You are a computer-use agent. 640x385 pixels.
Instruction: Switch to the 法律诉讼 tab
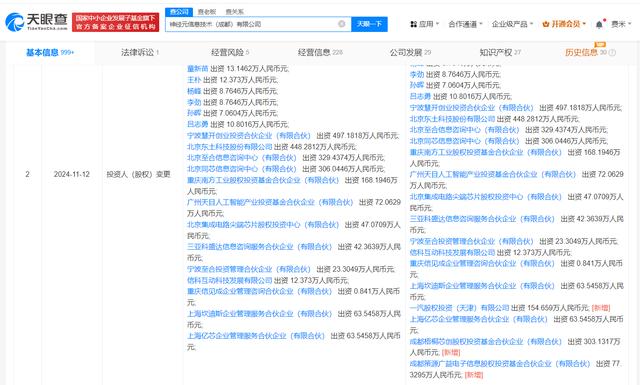[x=140, y=52]
